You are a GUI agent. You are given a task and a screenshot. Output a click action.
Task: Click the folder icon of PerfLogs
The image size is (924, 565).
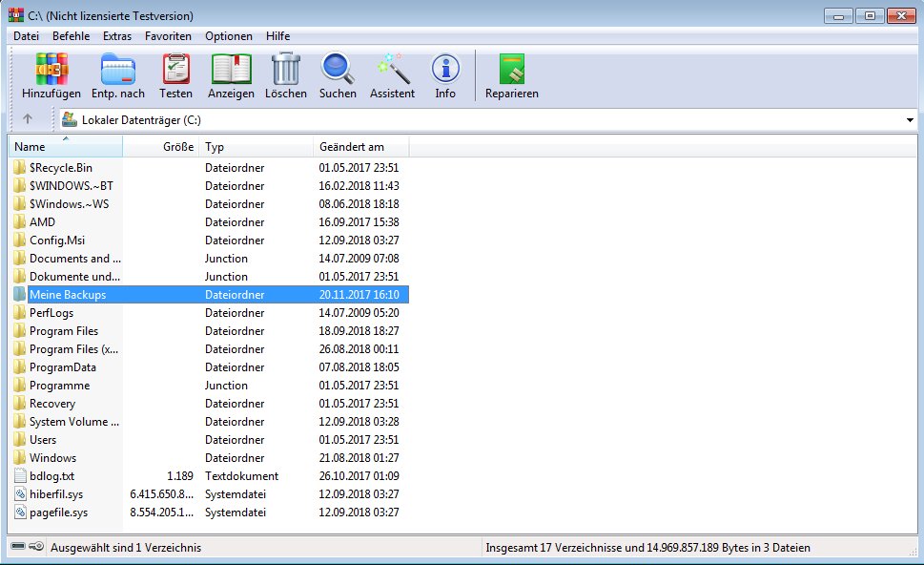[19, 313]
